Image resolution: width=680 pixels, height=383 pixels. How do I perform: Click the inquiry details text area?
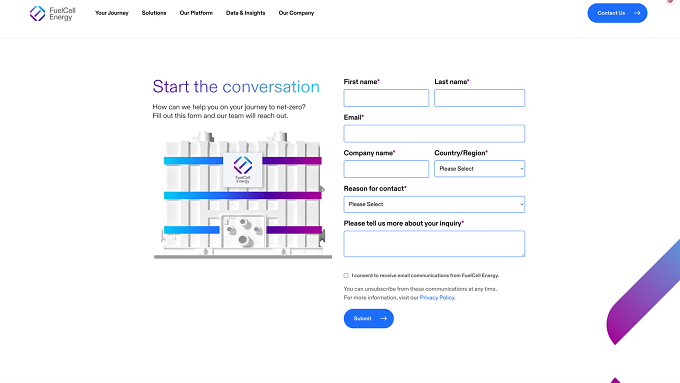[x=434, y=244]
